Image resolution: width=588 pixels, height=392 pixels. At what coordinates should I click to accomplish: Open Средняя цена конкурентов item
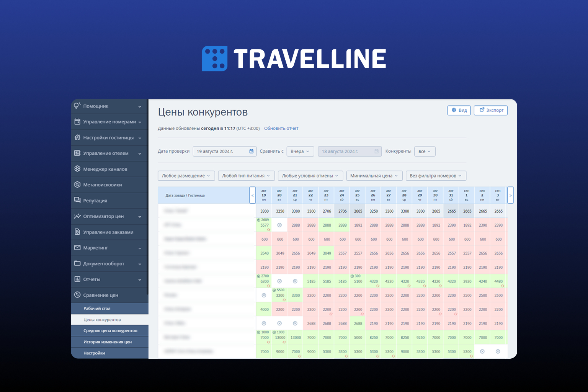[x=109, y=331]
